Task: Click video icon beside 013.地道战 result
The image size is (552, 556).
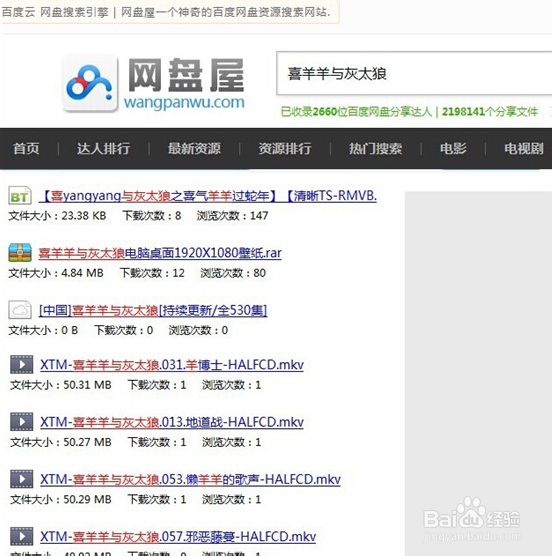Action: (x=22, y=422)
